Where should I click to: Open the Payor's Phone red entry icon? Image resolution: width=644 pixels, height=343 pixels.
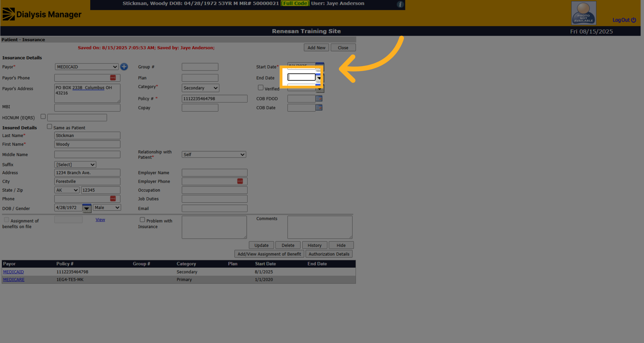113,78
